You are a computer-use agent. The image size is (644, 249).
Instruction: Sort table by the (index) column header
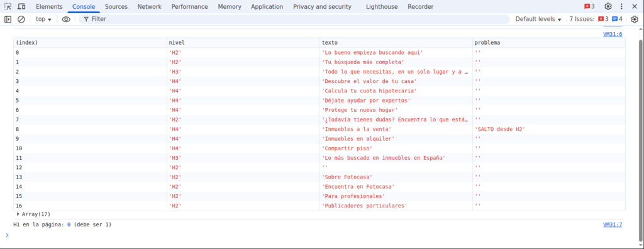[x=90, y=43]
